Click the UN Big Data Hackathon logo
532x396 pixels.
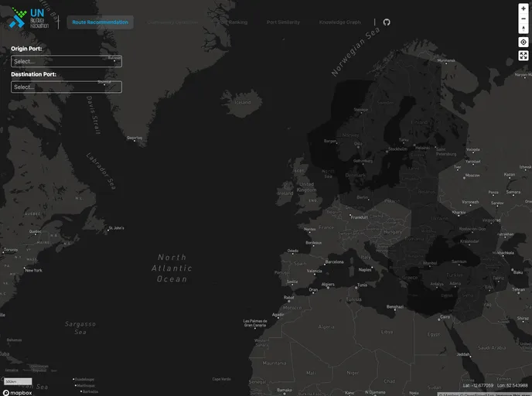[x=29, y=18]
